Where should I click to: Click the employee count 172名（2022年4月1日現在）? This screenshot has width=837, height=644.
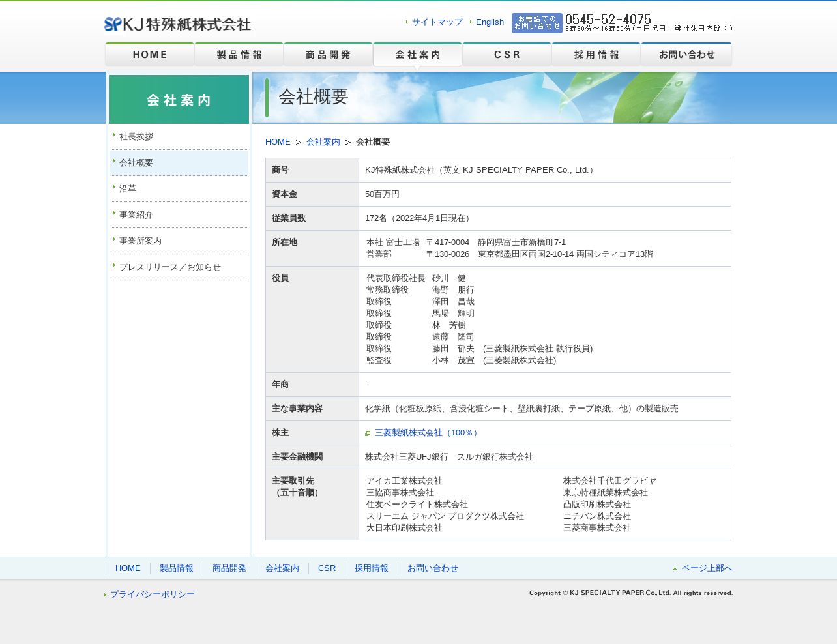tap(419, 218)
